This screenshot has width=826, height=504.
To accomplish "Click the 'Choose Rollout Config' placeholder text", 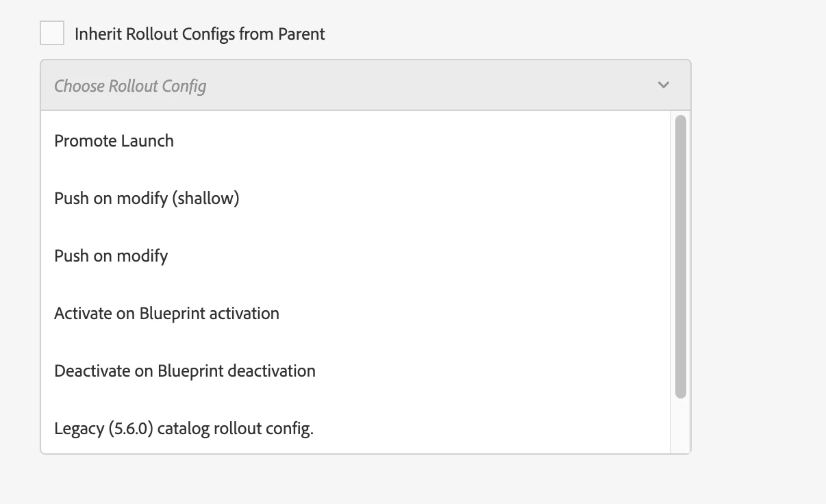I will click(x=130, y=86).
